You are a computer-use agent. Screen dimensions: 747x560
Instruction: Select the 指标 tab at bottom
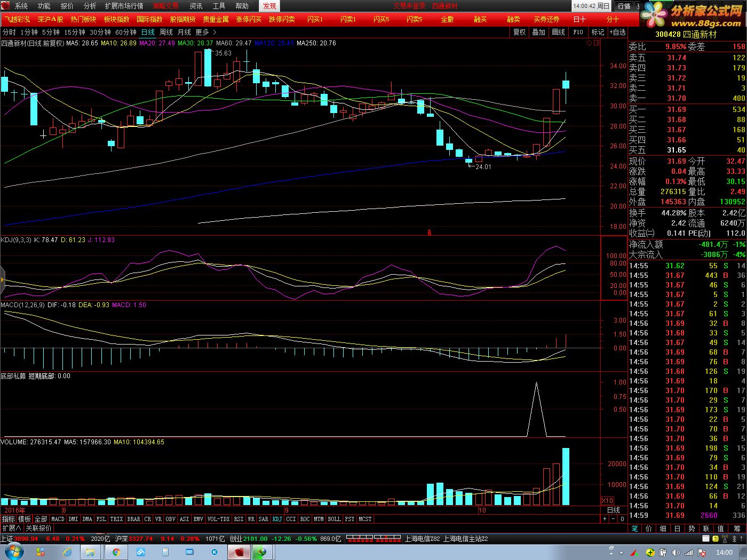point(8,519)
